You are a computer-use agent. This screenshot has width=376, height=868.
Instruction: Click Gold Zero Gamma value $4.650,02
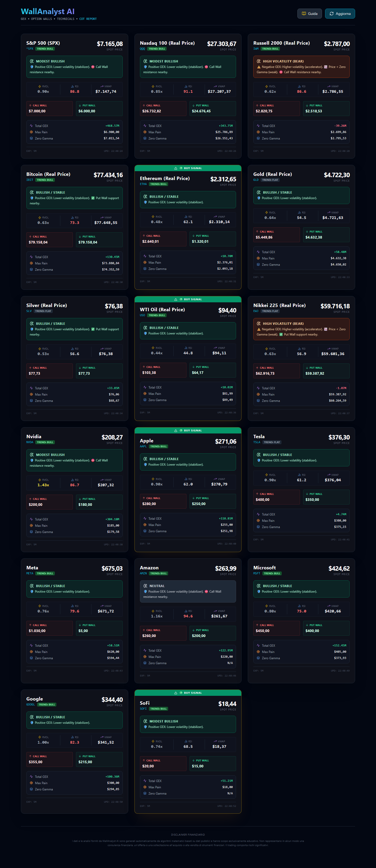(x=338, y=264)
